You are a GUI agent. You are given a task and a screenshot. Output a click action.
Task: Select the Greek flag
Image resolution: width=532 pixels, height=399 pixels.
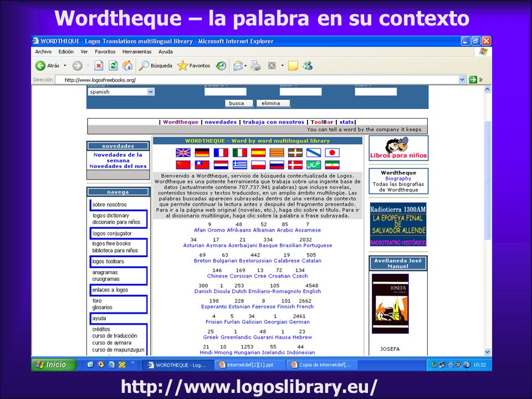240,165
